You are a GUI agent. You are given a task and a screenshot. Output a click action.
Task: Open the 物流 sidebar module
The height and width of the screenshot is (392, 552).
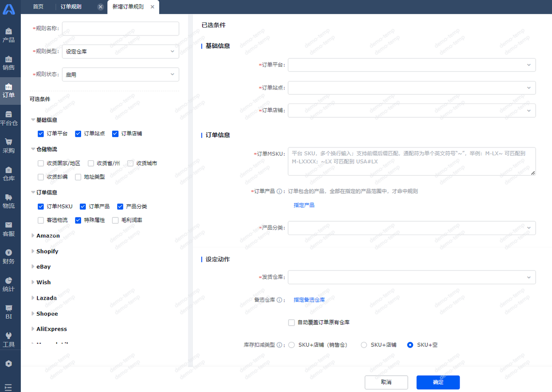click(x=9, y=201)
